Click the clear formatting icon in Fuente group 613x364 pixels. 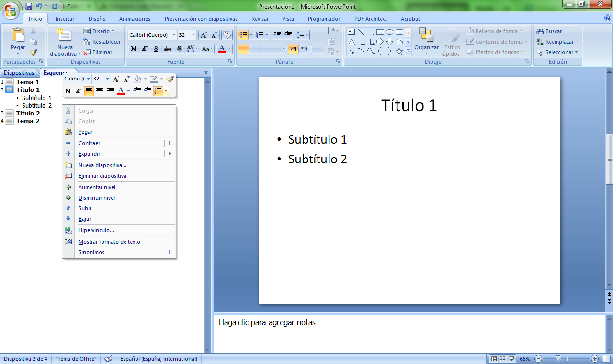pos(227,35)
